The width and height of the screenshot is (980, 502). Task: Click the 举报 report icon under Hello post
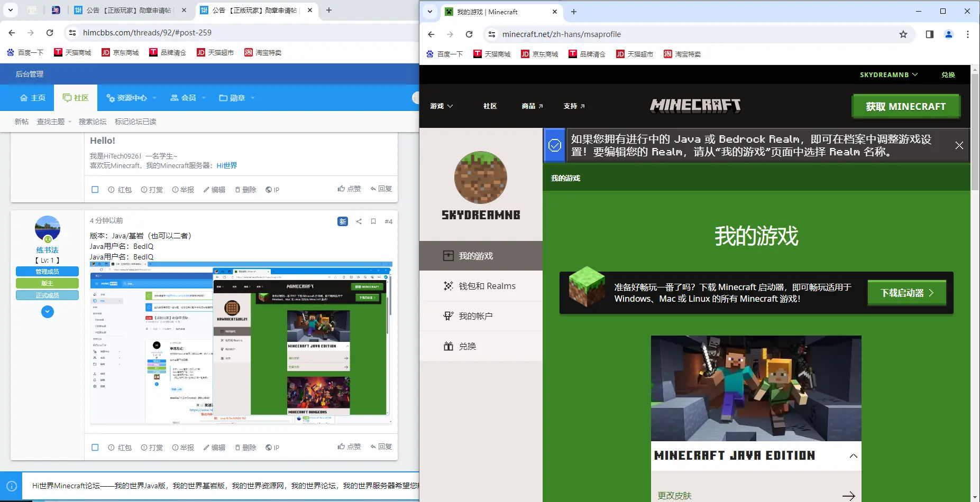(x=184, y=189)
